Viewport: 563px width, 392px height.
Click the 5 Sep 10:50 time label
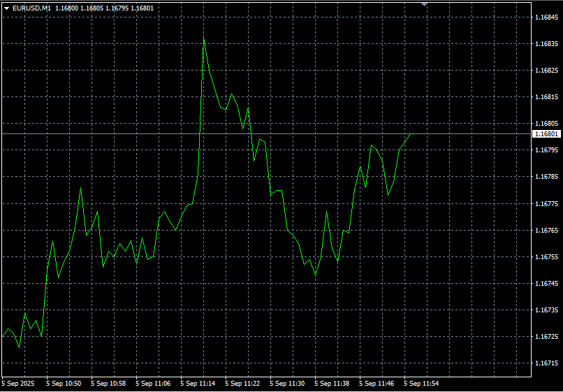[64, 384]
